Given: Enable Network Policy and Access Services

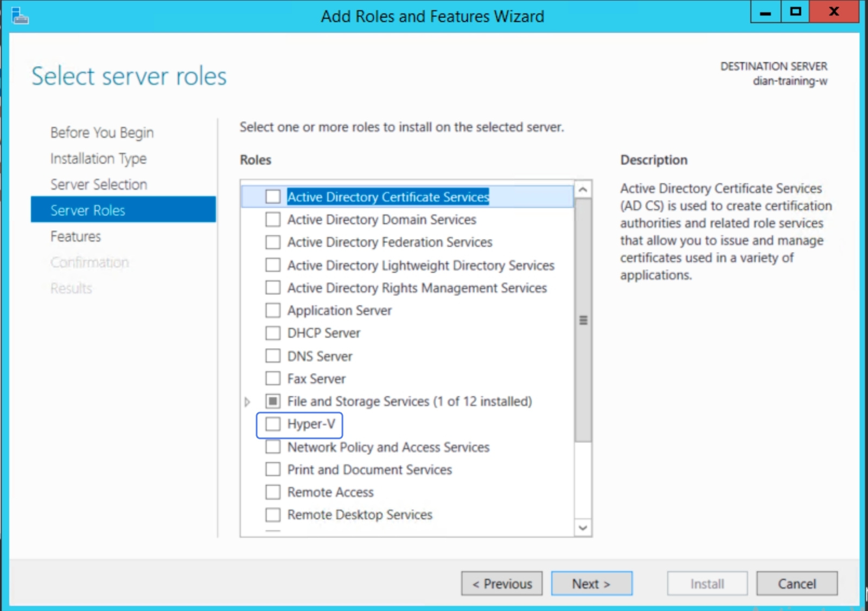Looking at the screenshot, I should pyautogui.click(x=273, y=447).
